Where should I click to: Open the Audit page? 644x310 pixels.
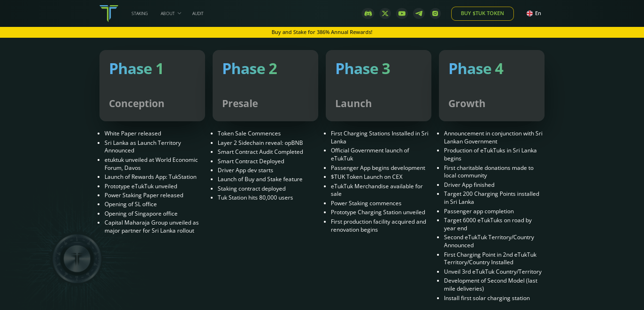[x=198, y=13]
